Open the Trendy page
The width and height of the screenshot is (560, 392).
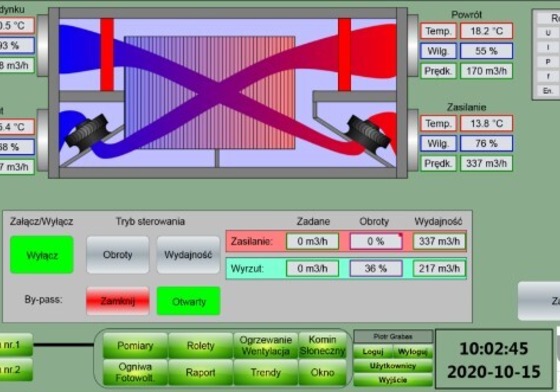click(x=265, y=372)
